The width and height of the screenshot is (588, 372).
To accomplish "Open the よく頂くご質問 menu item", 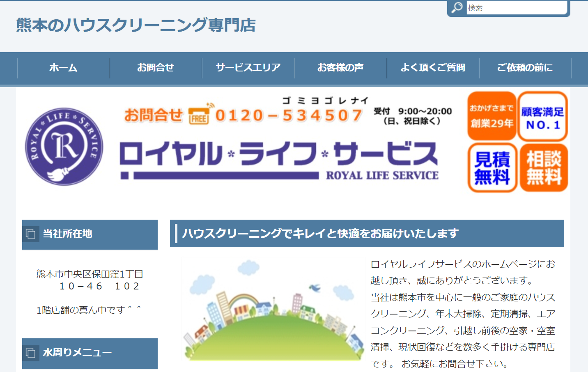I will 433,68.
